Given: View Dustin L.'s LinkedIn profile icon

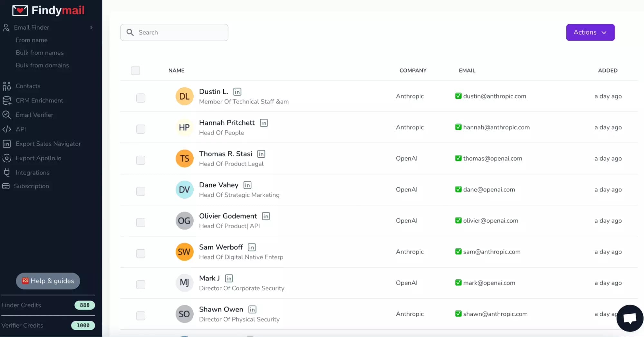Looking at the screenshot, I should point(237,92).
